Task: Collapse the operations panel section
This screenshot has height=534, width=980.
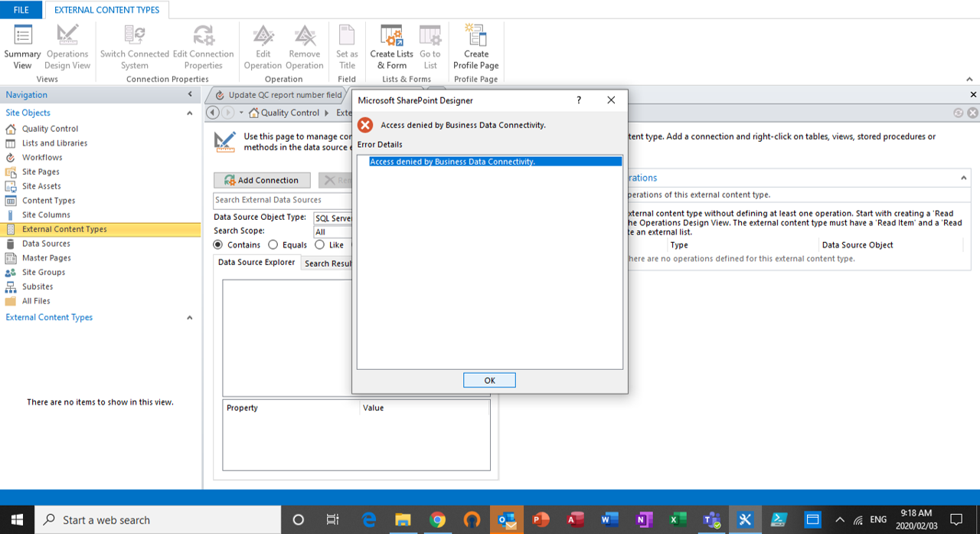Action: 963,178
